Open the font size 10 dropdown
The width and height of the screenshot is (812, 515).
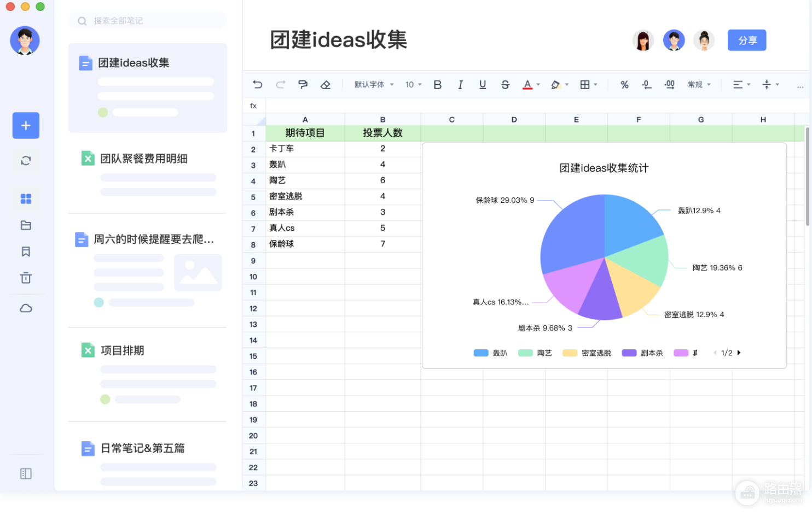point(414,85)
